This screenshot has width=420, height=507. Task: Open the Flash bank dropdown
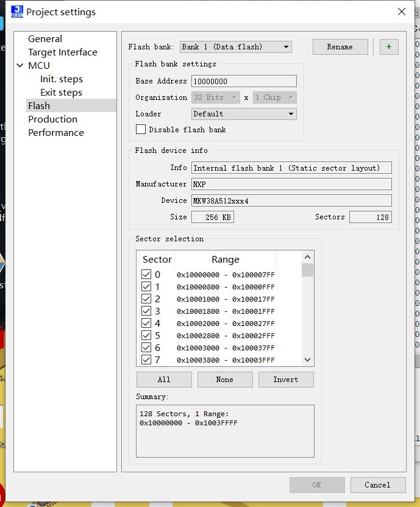(x=235, y=47)
